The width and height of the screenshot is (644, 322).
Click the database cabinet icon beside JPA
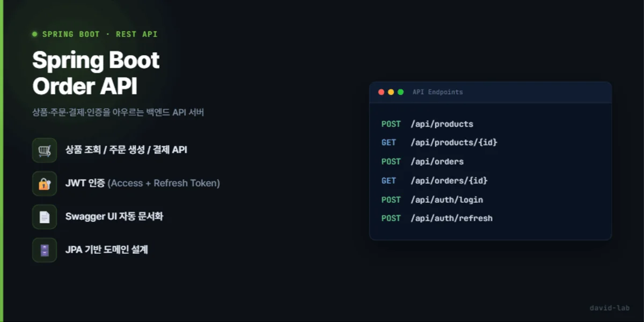[45, 250]
